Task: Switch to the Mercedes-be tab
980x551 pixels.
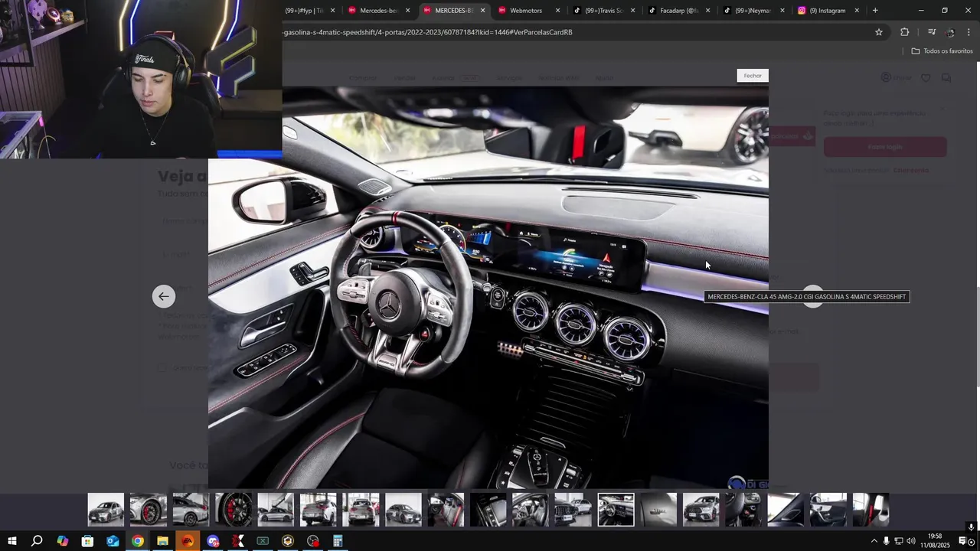Action: [379, 11]
